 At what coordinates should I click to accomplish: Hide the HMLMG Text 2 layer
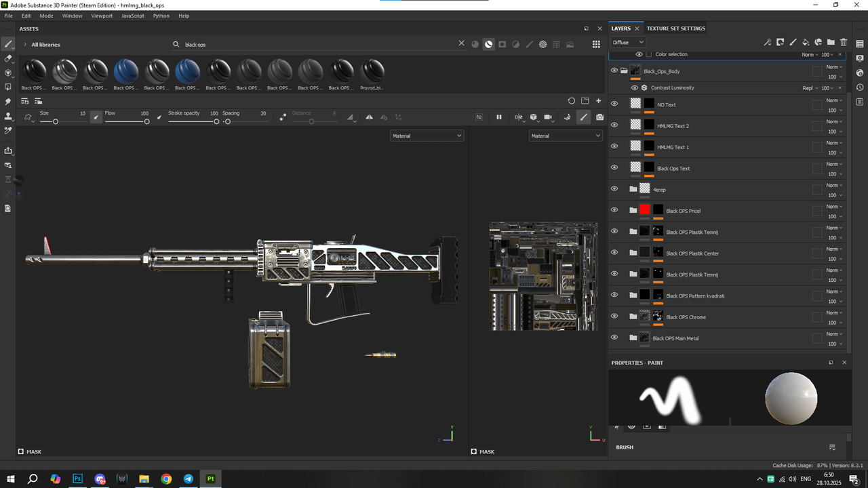[614, 125]
